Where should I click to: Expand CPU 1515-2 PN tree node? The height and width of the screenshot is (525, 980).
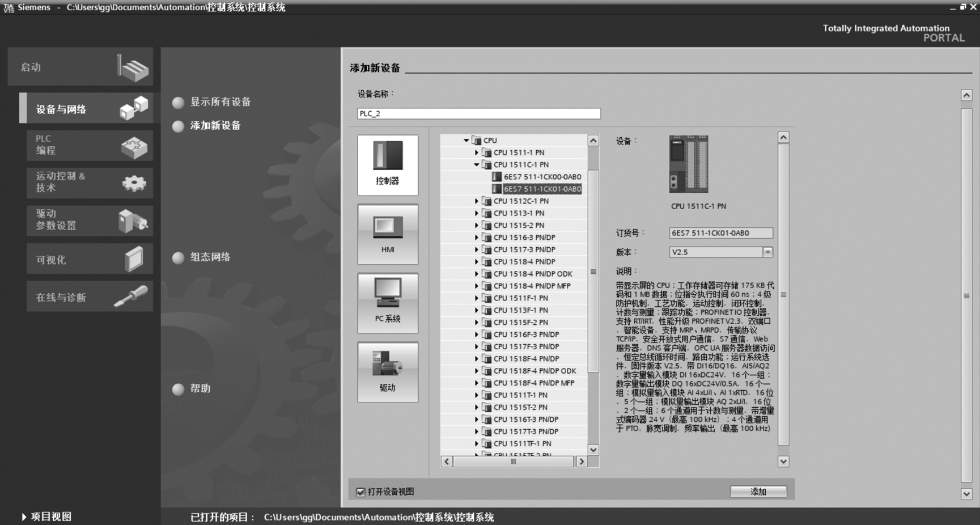pos(476,226)
